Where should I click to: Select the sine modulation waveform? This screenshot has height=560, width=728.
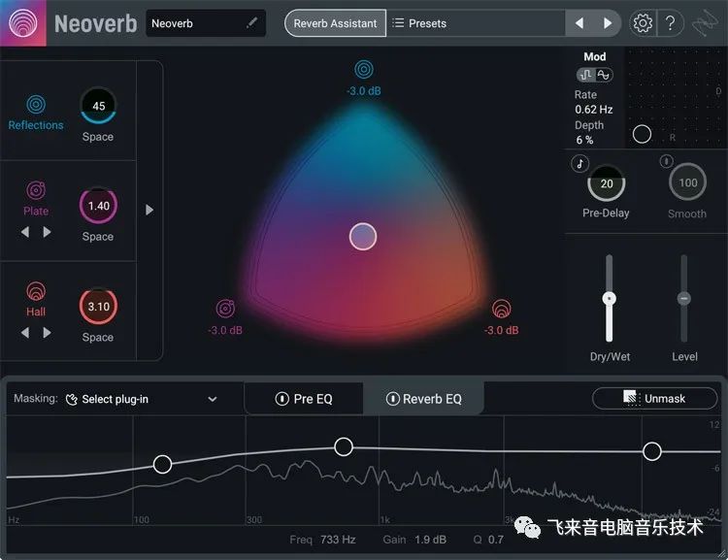pyautogui.click(x=604, y=75)
